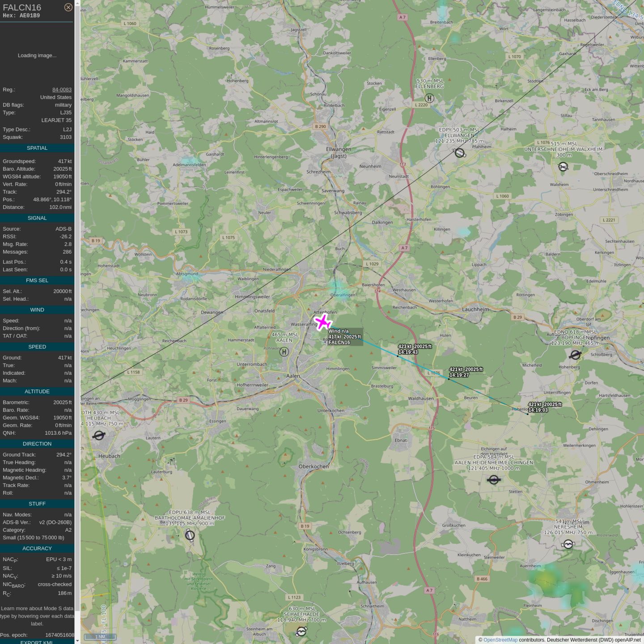Select the Aalen-Heidenheim/Elchingen EDPA airport icon
644x644 pixels.
pos(494,480)
